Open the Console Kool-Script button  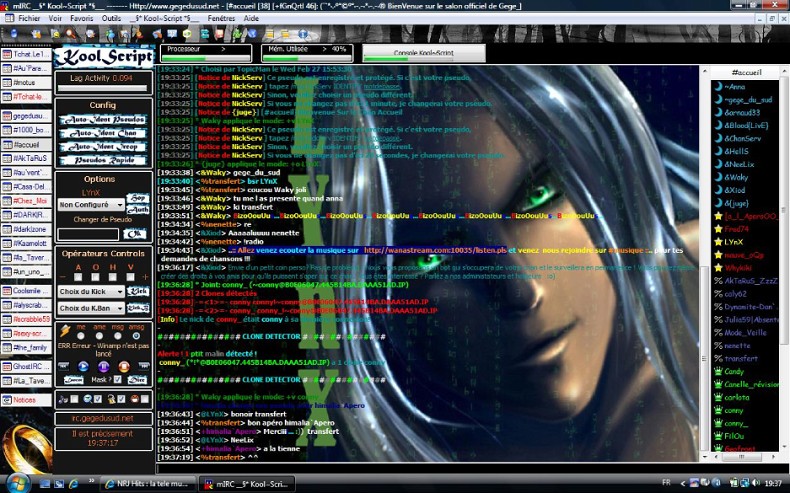(x=424, y=53)
